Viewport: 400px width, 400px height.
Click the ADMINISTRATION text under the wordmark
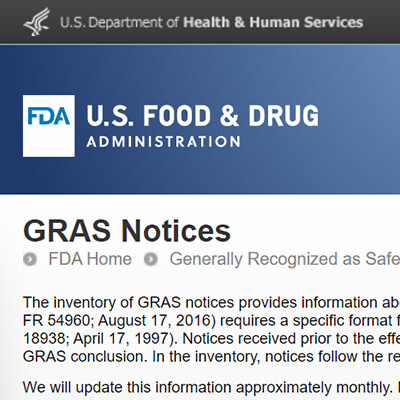tap(163, 142)
